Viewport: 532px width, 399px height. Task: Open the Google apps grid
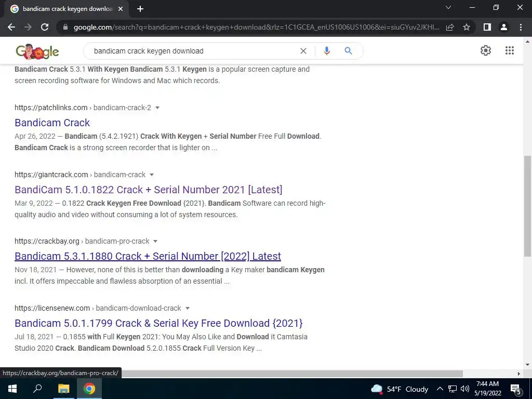[x=510, y=50]
